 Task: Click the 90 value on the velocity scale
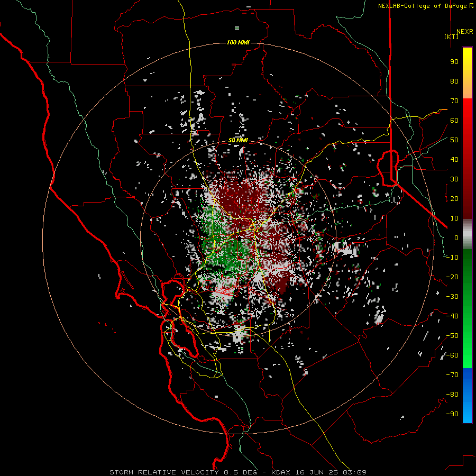point(454,62)
